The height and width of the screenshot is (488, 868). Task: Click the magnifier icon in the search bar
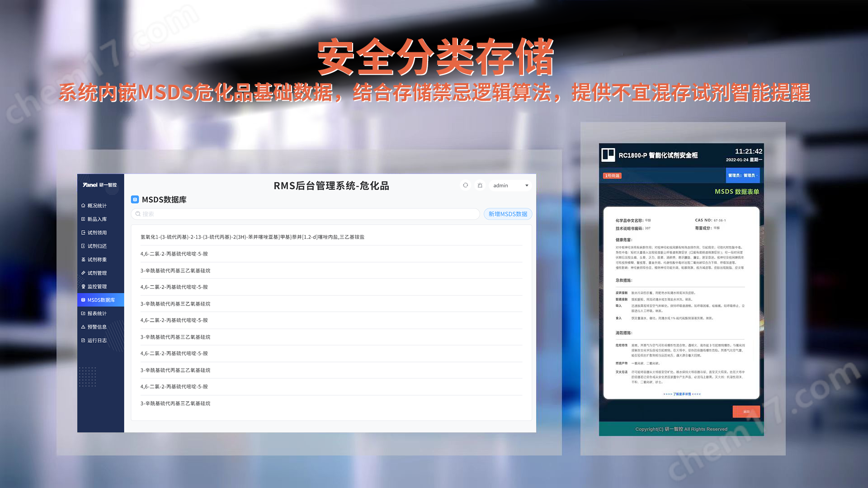(138, 214)
